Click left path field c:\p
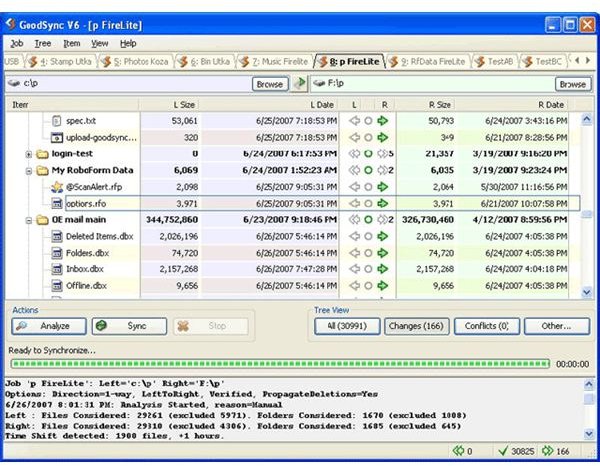 pos(128,83)
